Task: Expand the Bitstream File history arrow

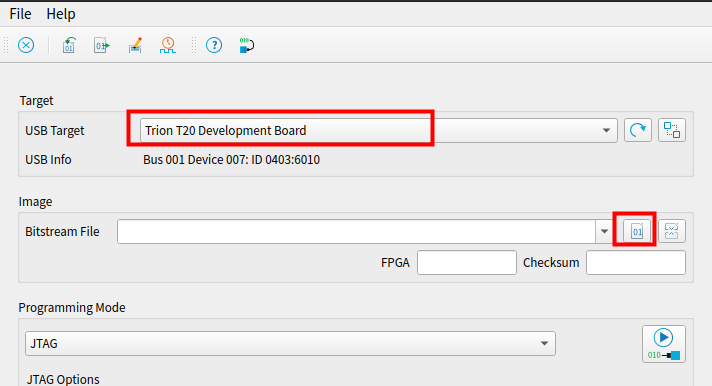Action: [604, 232]
